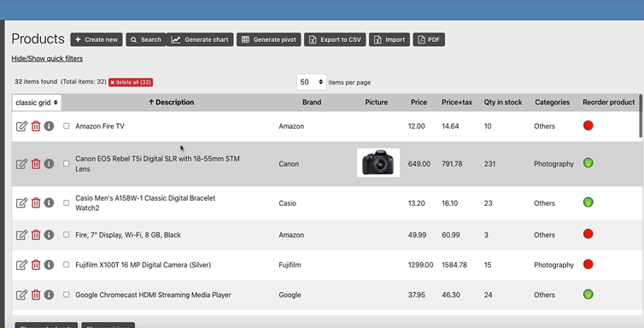Show info for Casio Men's A158W-1 watch
Viewport: 644px width, 328px height.
point(49,202)
